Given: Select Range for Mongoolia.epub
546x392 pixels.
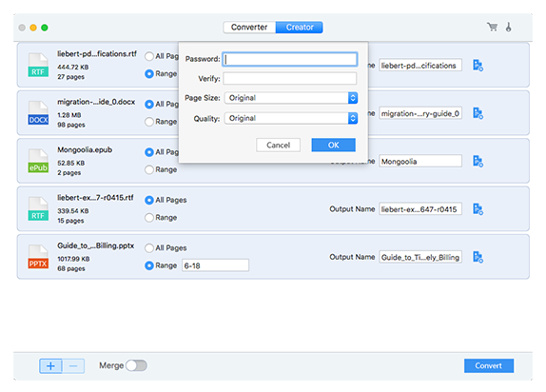Looking at the screenshot, I should 149,169.
